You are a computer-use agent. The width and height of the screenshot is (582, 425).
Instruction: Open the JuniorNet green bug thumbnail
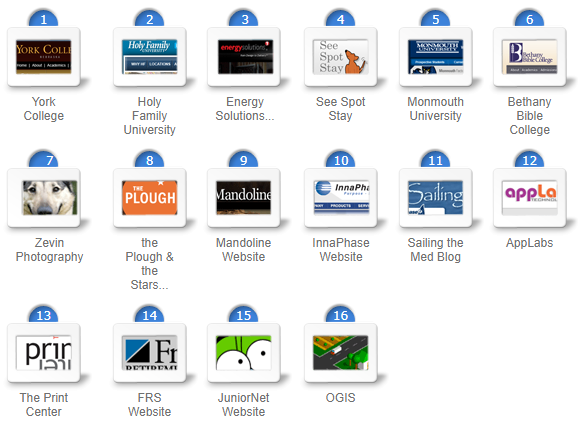pyautogui.click(x=244, y=353)
